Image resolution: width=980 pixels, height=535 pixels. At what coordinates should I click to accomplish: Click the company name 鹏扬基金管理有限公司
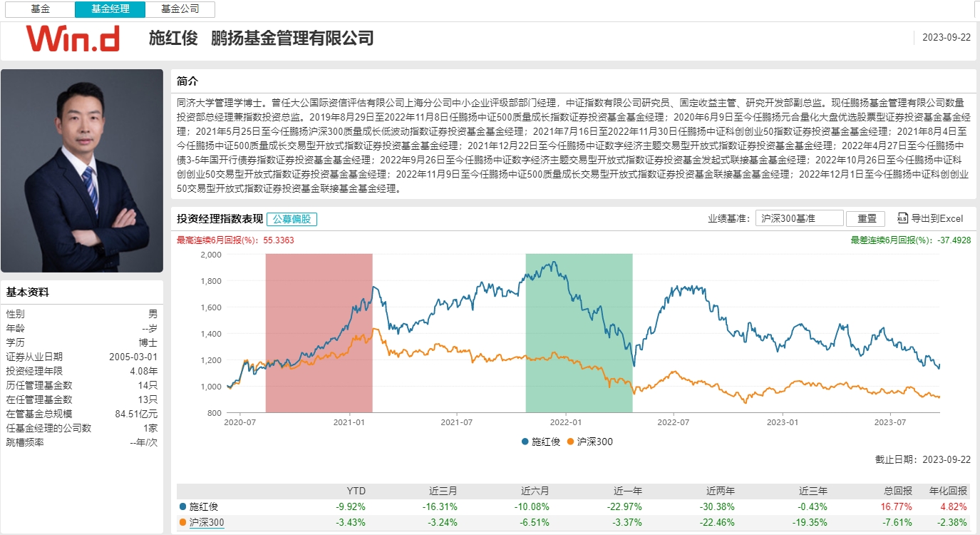pyautogui.click(x=293, y=39)
